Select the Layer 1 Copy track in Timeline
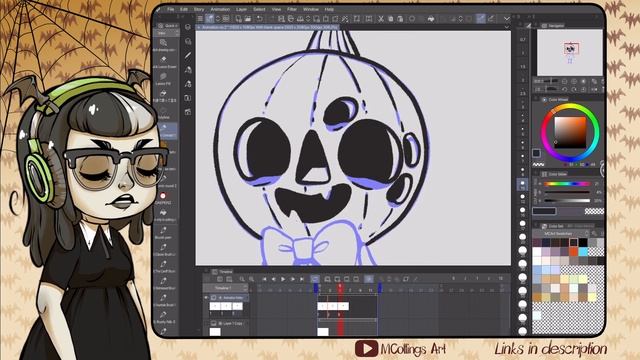640x360 pixels. point(229,323)
